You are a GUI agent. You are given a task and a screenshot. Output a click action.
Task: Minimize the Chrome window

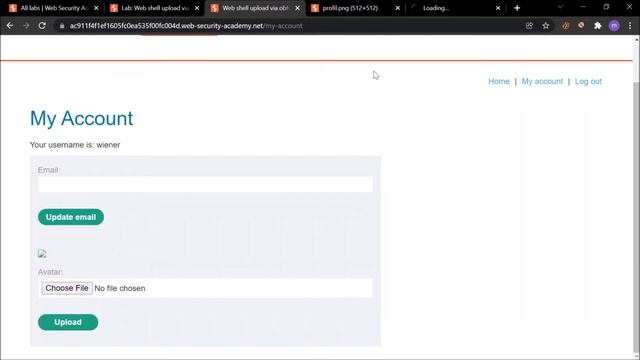583,7
